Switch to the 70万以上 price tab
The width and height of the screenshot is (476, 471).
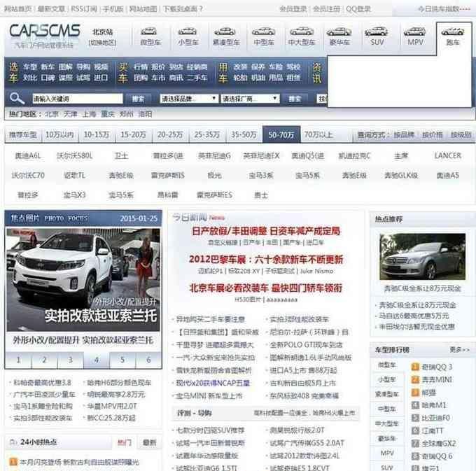(318, 135)
